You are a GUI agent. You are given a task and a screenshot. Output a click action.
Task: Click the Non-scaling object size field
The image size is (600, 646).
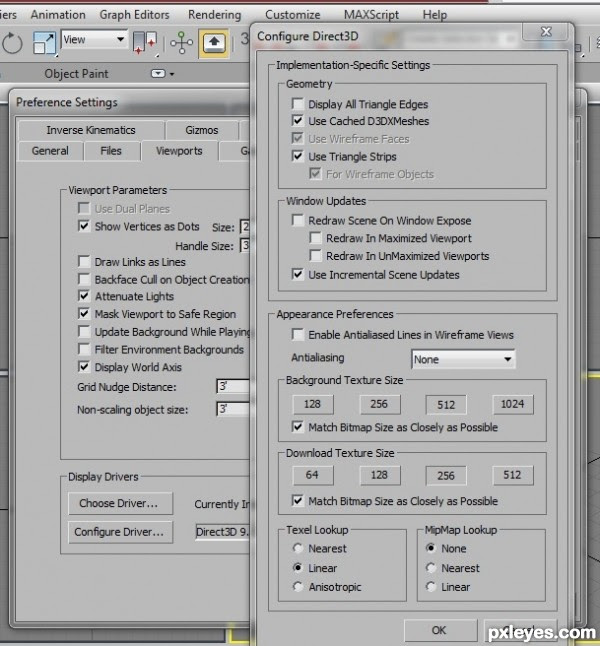click(x=233, y=409)
